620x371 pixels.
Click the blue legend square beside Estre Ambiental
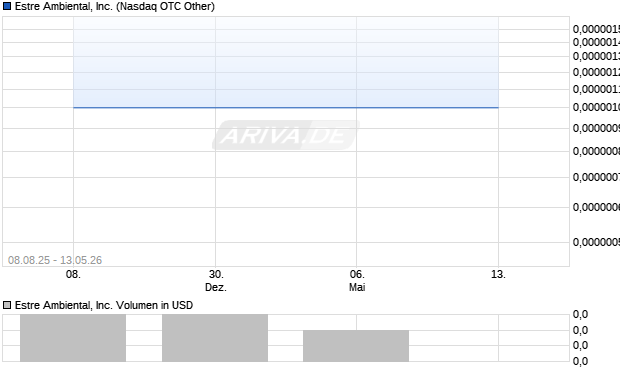(x=7, y=6)
